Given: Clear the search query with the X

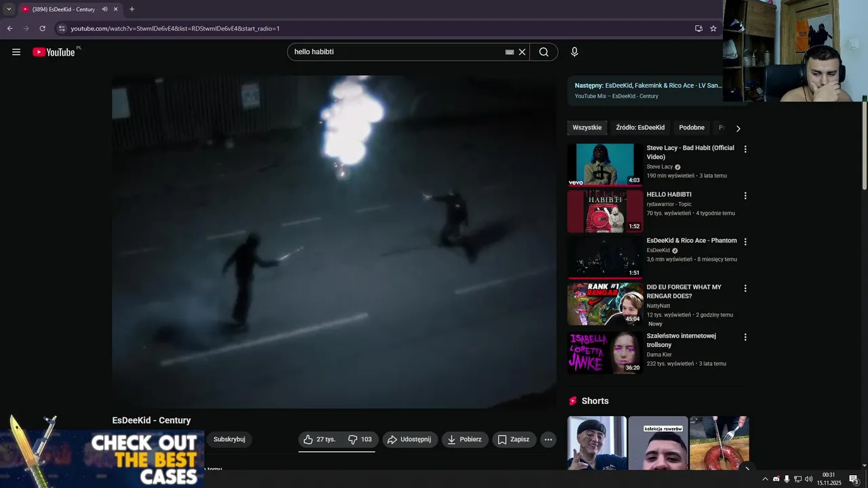Looking at the screenshot, I should click(x=522, y=52).
